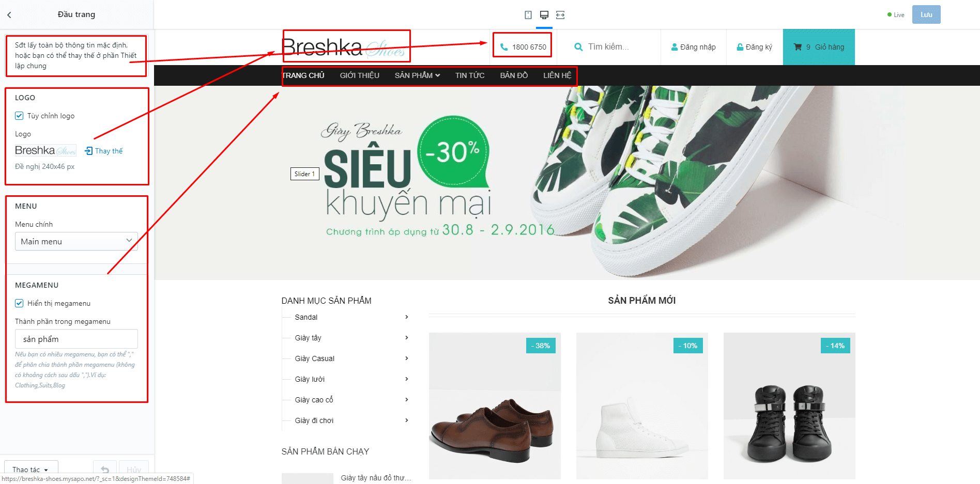This screenshot has height=484, width=980.
Task: Go to the TIN TỨC menu item
Action: coord(470,75)
